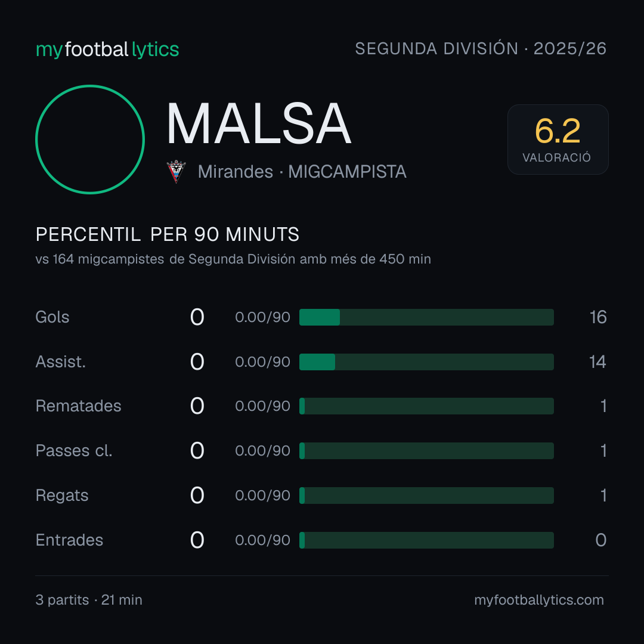The image size is (644, 644).
Task: Open the myfootballytics.com link
Action: pos(539,600)
